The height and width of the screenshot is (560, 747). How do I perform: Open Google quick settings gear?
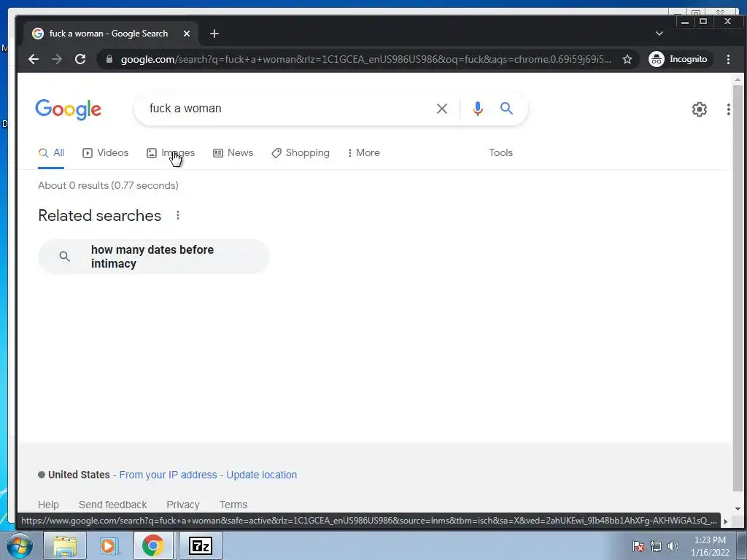click(699, 109)
